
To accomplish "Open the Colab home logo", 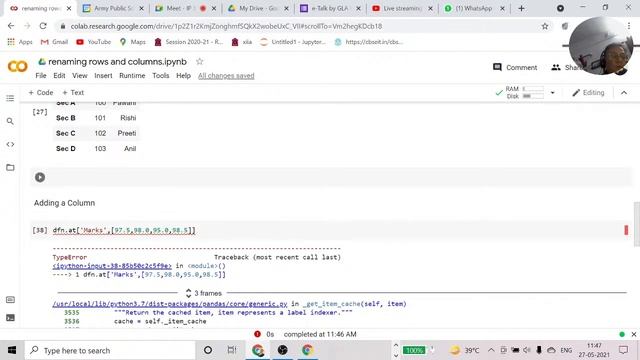I will [x=18, y=66].
